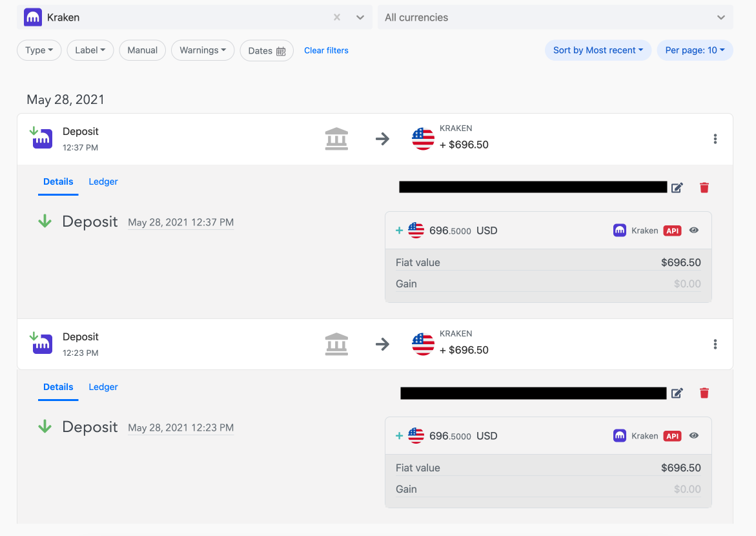Open the Per page: 10 dropdown

click(x=695, y=50)
